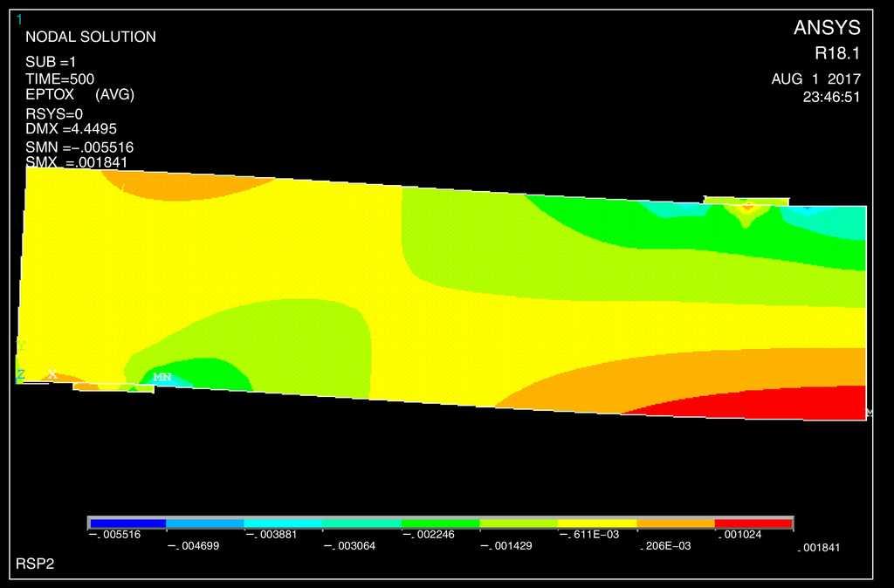Select the dark blue legend color band

[127, 523]
